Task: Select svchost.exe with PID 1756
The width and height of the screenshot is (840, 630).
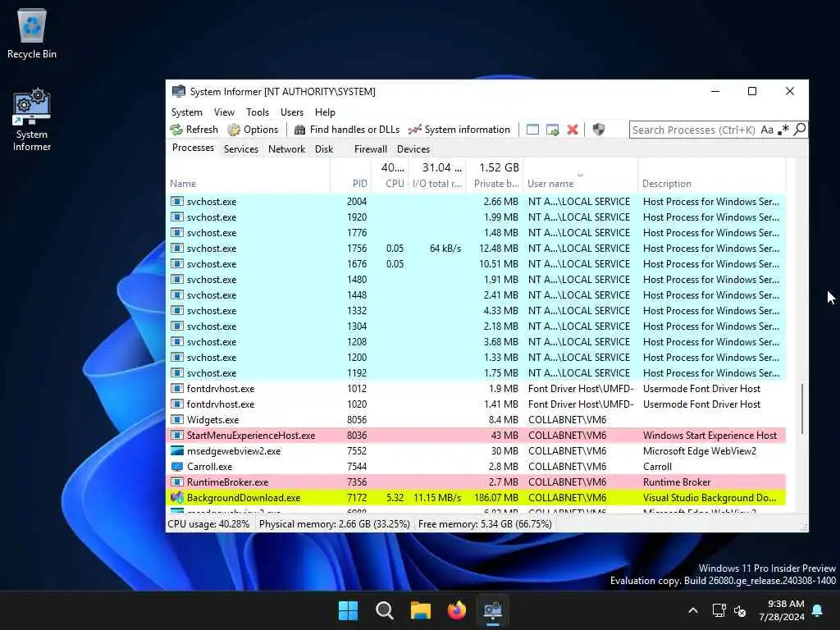Action: [x=476, y=249]
